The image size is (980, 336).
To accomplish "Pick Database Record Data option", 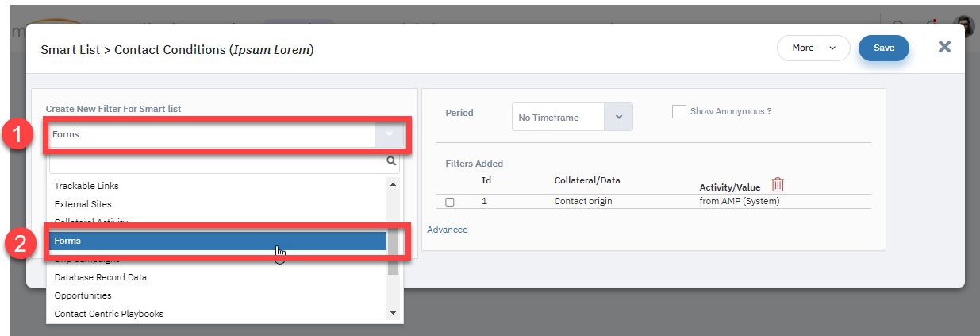I will tap(217, 277).
